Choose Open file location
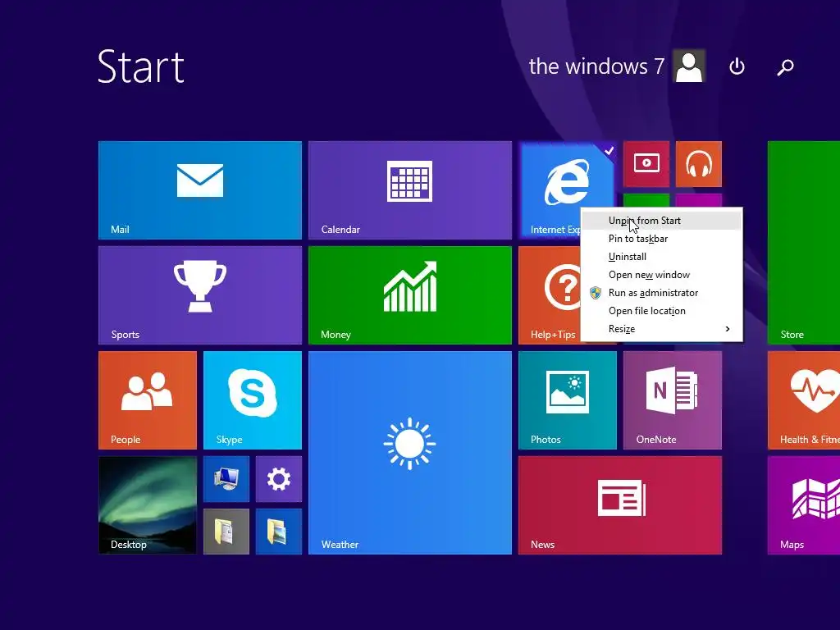 point(662,311)
